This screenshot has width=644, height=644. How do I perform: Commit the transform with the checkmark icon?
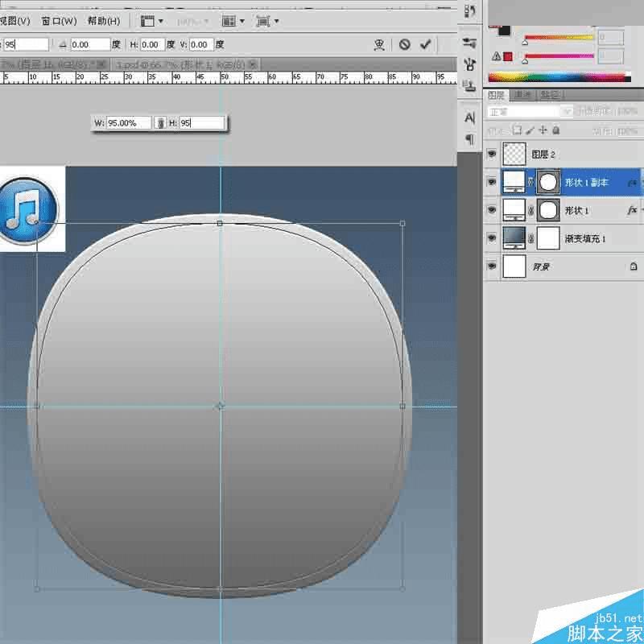click(x=426, y=44)
